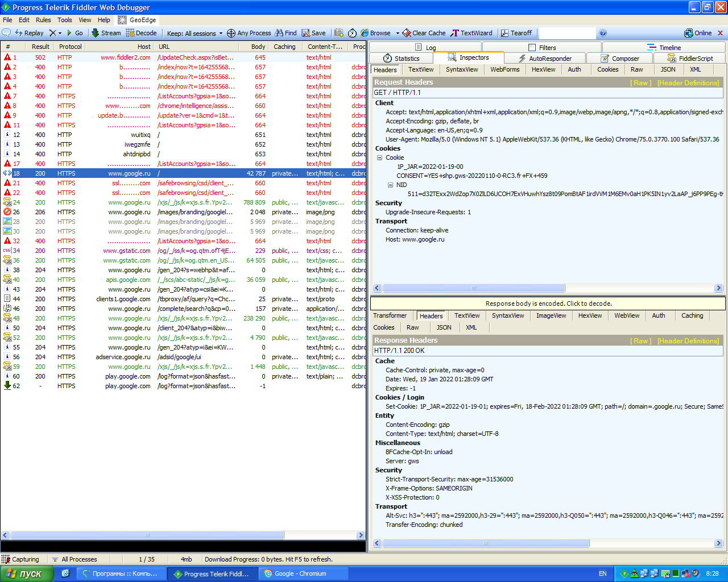Screen dimensions: 728x582
Task: Click Raw link in Response Headers bar
Action: point(642,340)
